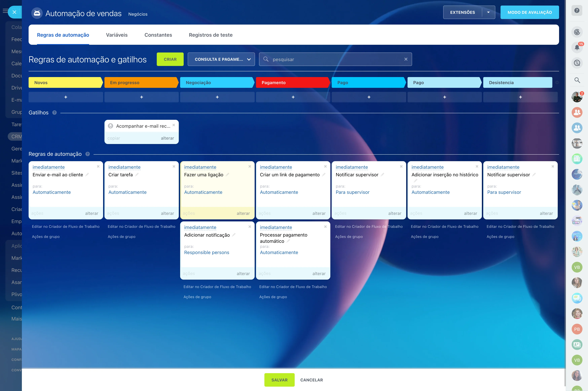Open the Registros de teste tab
Image resolution: width=588 pixels, height=391 pixels.
210,35
